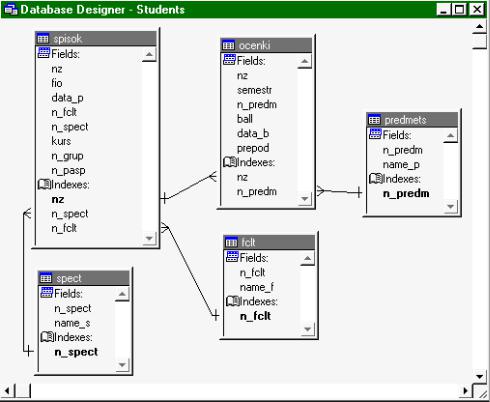
Task: Select the relation line from spisok to spect
Action: click(x=24, y=283)
